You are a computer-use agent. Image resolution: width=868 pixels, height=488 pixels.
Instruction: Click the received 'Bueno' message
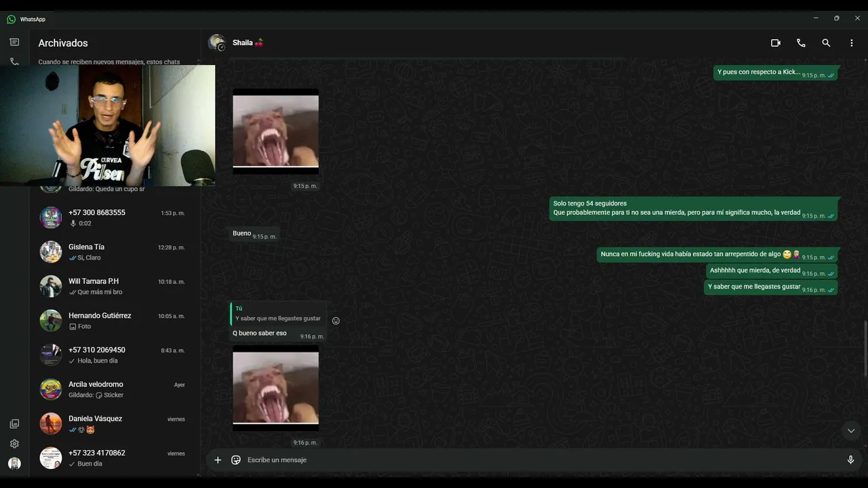pyautogui.click(x=254, y=235)
